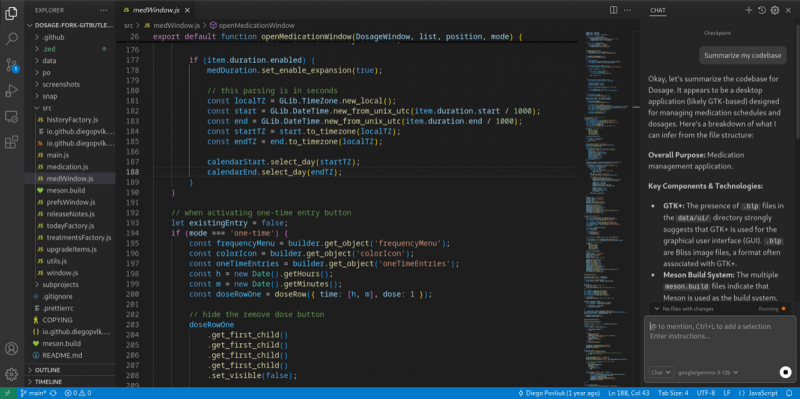Click the UTF-8 encoding indicator
The height and width of the screenshot is (399, 800).
tap(705, 393)
